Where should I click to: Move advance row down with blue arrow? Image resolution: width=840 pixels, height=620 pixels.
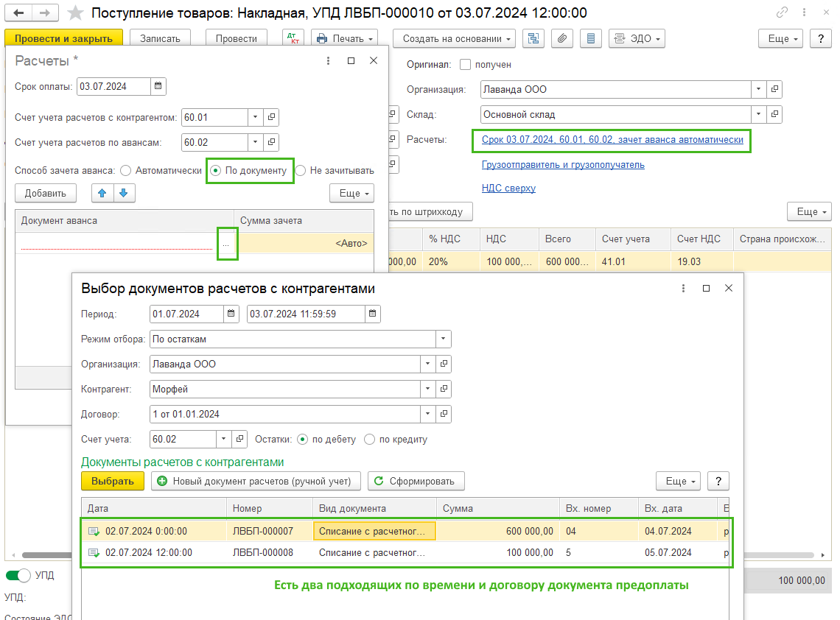coord(124,193)
